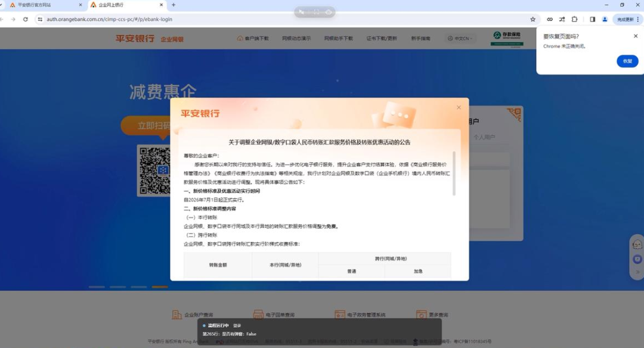Click the 存款保险 badge
Viewport: 644px width, 348px height.
coord(507,38)
